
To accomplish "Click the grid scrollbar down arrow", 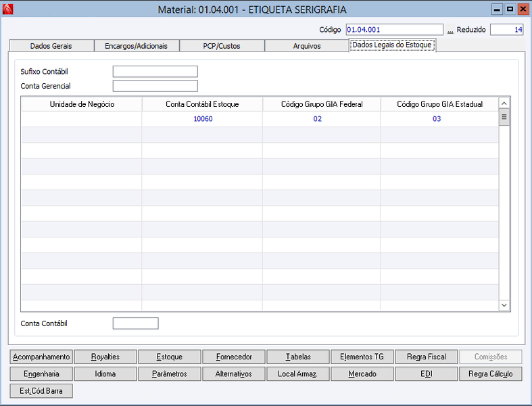I will tap(504, 305).
